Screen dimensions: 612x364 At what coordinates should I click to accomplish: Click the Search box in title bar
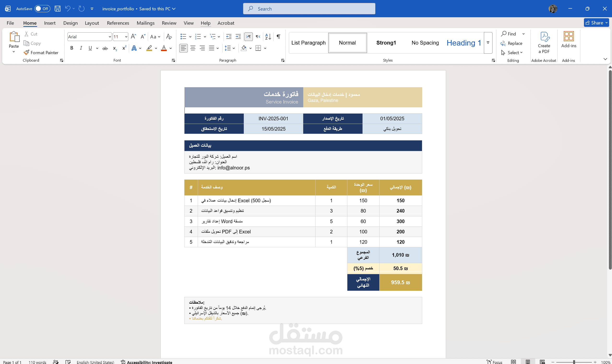[x=309, y=9]
